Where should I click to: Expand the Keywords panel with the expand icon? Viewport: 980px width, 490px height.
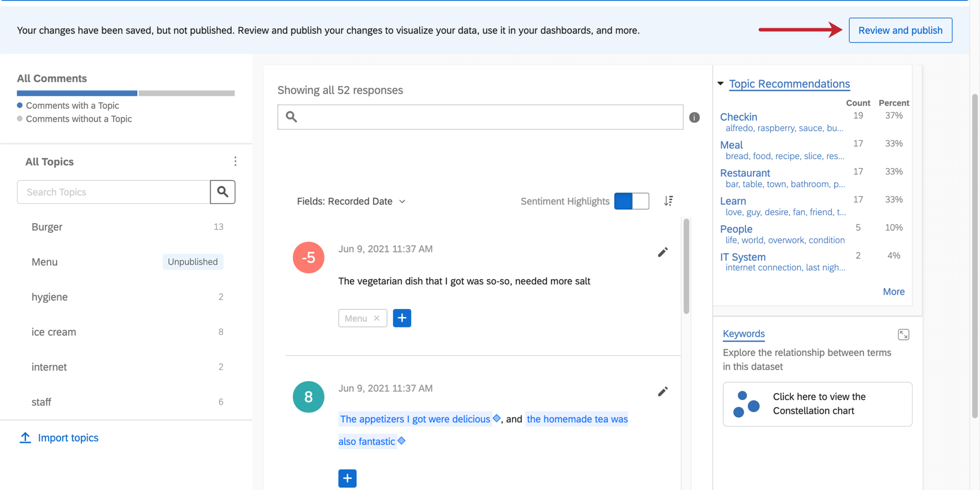click(x=903, y=334)
